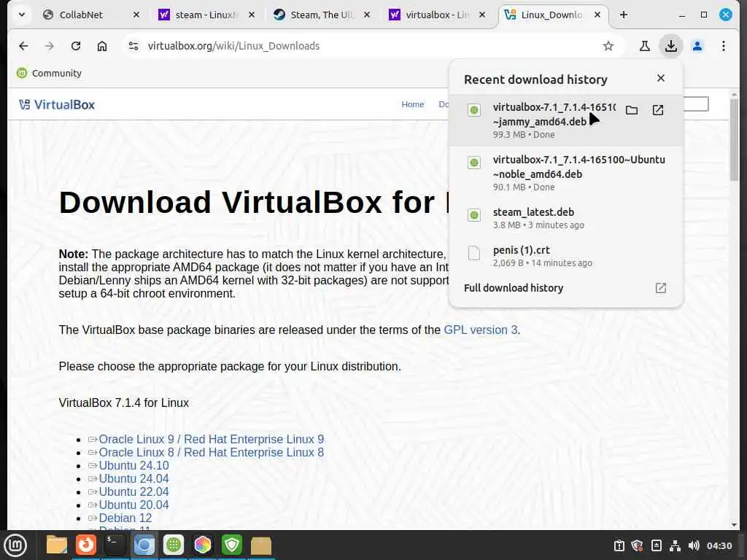
Task: Reload the current page
Action: pos(75,46)
